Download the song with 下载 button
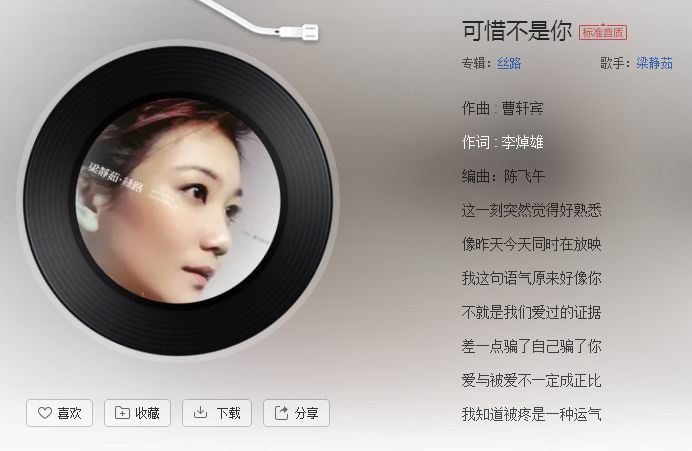Image resolution: width=692 pixels, height=451 pixels. pos(217,413)
